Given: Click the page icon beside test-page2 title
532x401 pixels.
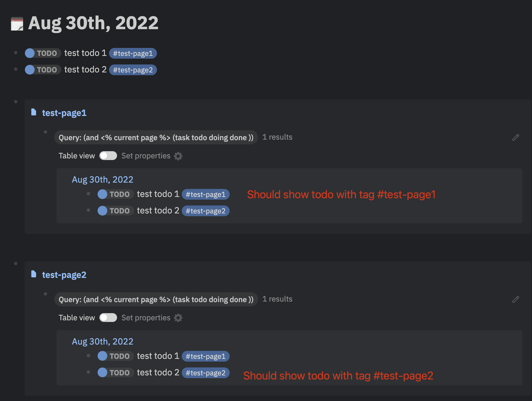Looking at the screenshot, I should click(x=34, y=274).
